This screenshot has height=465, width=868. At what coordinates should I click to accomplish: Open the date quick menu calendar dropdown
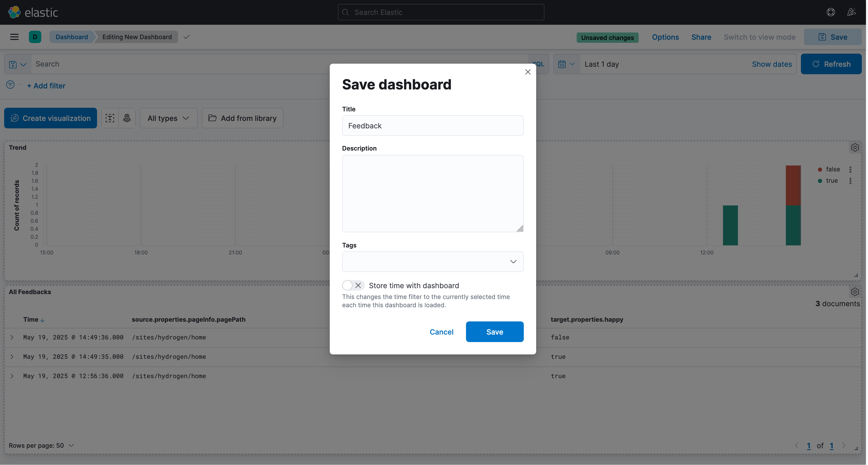[566, 64]
